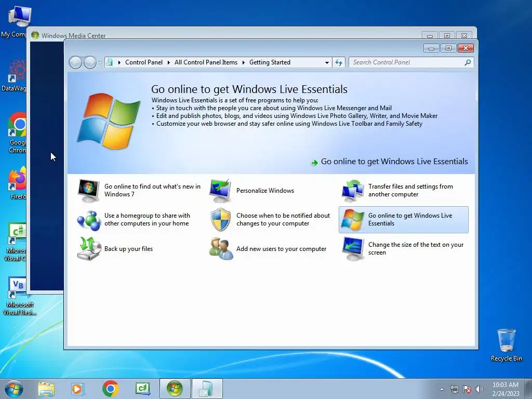Click the Action Center flag tray icon
The image size is (532, 399).
click(x=467, y=389)
